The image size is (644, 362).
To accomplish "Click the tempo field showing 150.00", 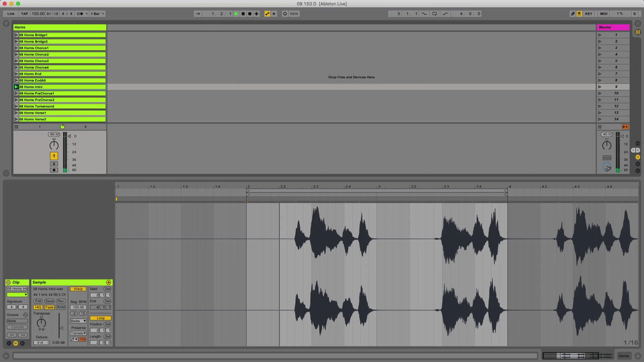I will (38, 13).
